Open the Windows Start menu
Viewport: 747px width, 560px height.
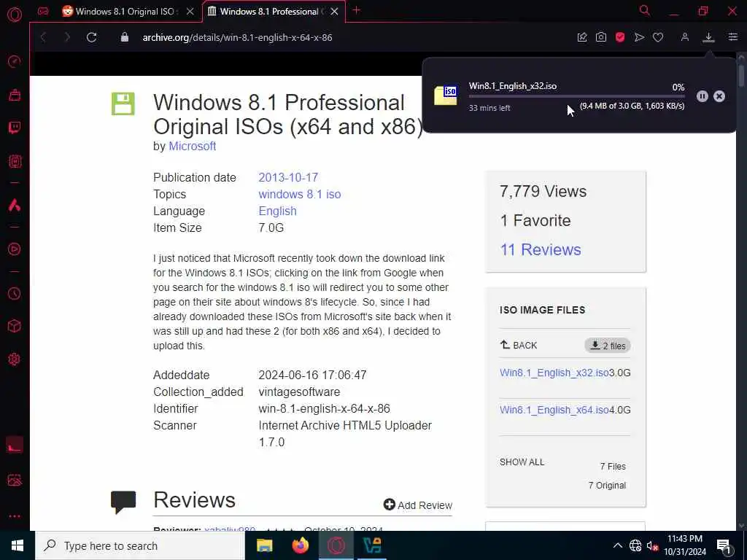(18, 545)
